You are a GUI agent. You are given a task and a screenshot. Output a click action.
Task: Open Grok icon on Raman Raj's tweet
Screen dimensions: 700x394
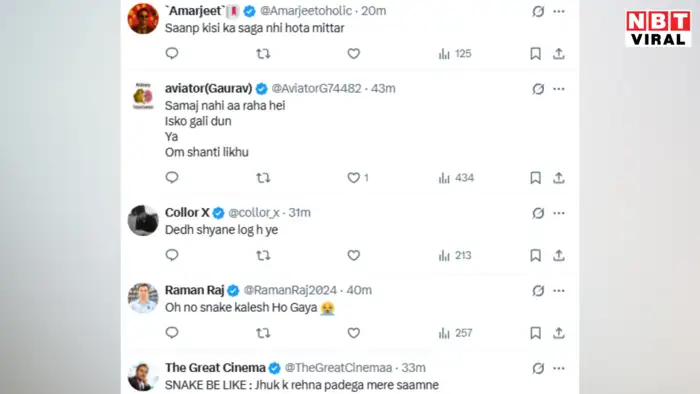pyautogui.click(x=538, y=290)
